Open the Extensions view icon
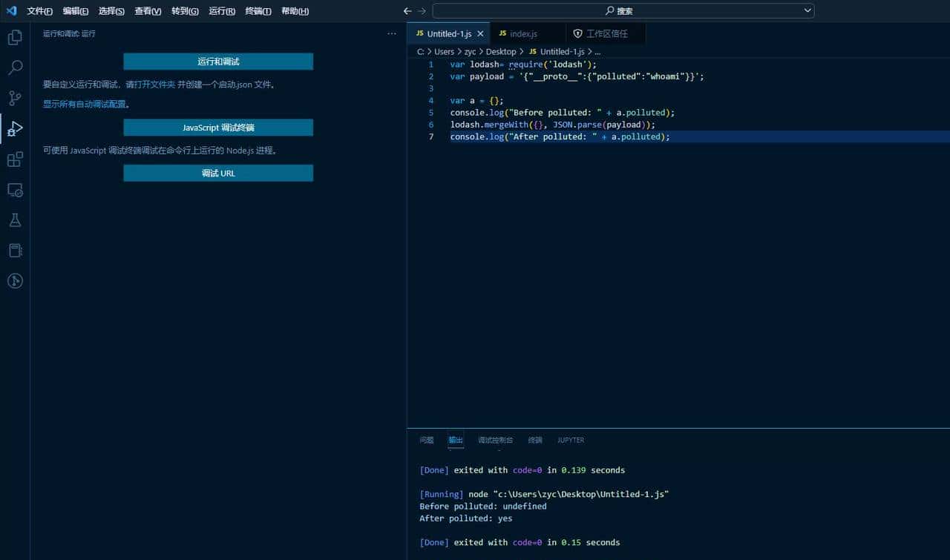 [15, 159]
